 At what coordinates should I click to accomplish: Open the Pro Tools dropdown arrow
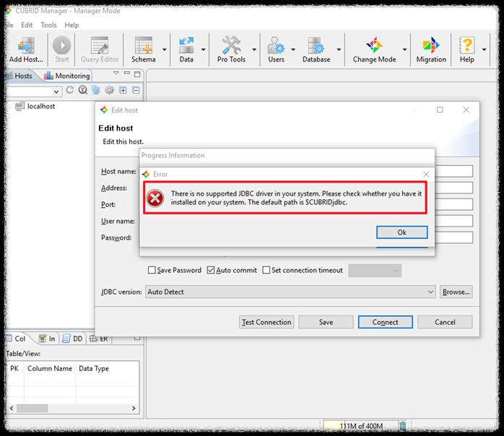[x=254, y=50]
